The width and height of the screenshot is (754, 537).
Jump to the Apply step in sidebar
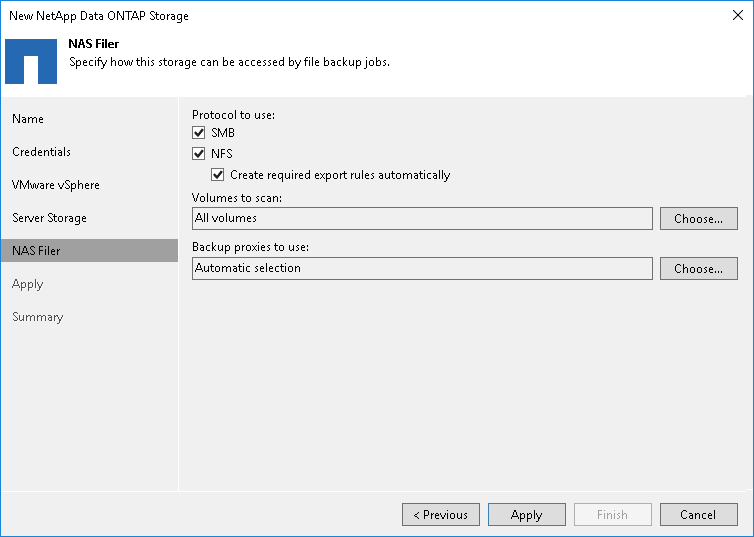pyautogui.click(x=28, y=284)
